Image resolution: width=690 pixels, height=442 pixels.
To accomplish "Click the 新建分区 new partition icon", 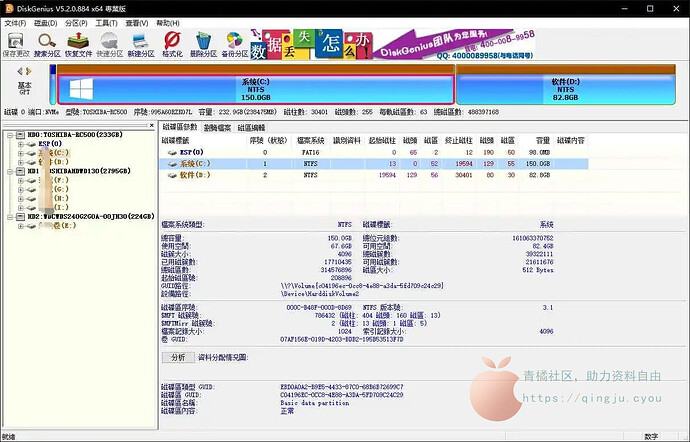I will [140, 42].
